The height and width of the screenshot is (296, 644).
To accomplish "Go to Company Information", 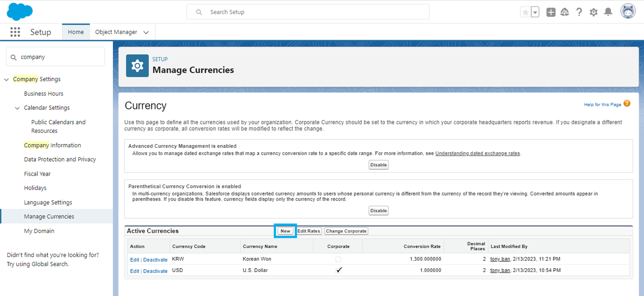I will [53, 145].
